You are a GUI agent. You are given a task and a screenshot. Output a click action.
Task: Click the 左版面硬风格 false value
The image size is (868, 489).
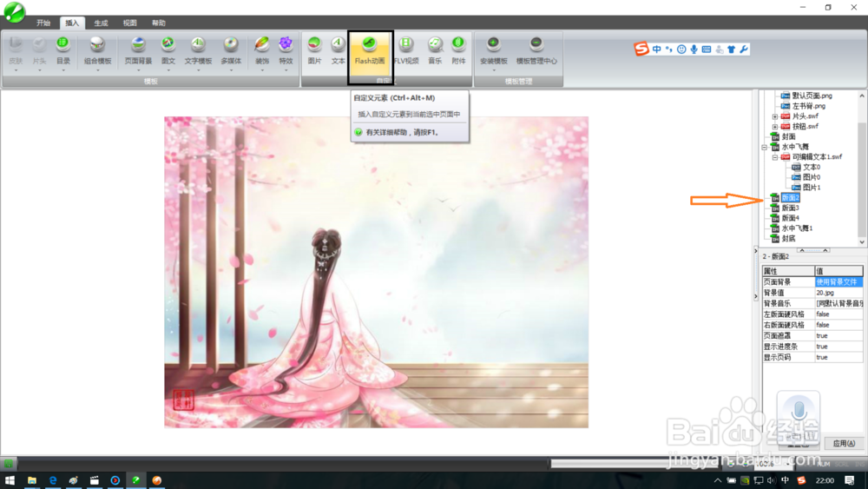(x=838, y=314)
